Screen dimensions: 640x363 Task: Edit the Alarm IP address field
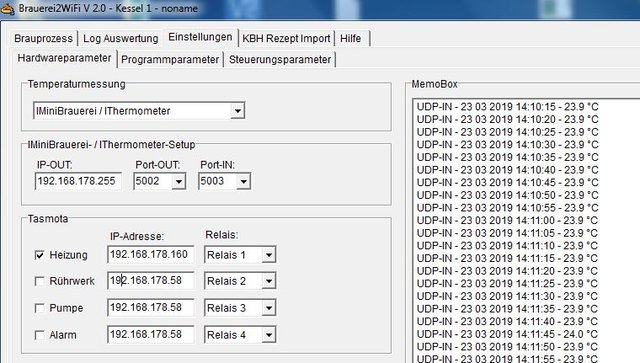click(151, 334)
